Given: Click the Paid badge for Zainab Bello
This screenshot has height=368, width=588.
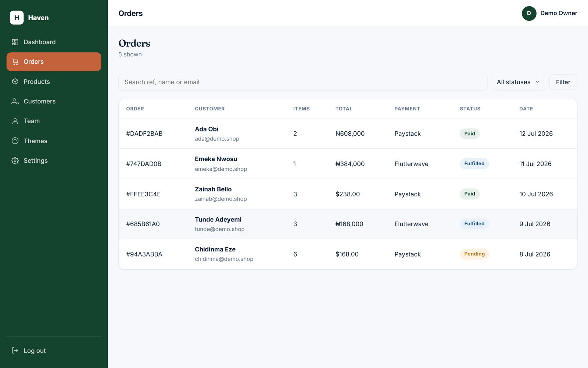Looking at the screenshot, I should click(470, 194).
